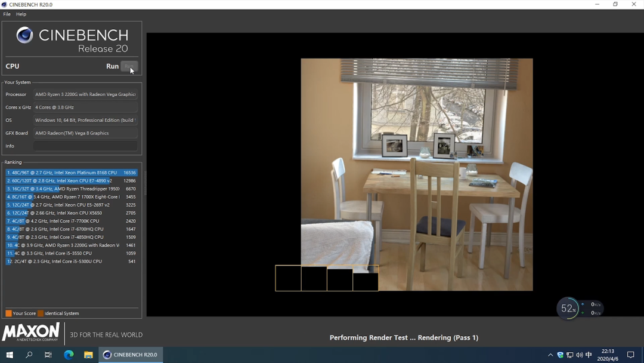Click the OS field value
644x363 pixels.
(85, 120)
